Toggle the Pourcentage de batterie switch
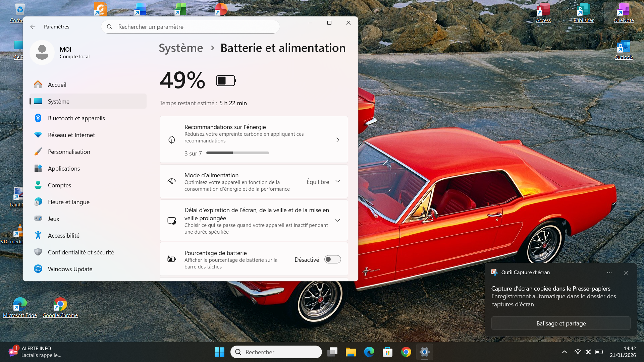This screenshot has width=644, height=362. [332, 259]
